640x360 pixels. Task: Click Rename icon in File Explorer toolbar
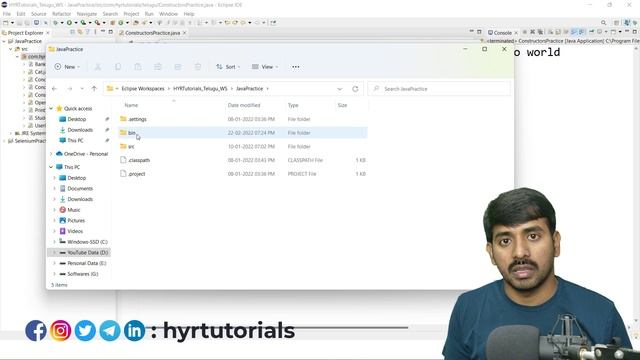[158, 67]
